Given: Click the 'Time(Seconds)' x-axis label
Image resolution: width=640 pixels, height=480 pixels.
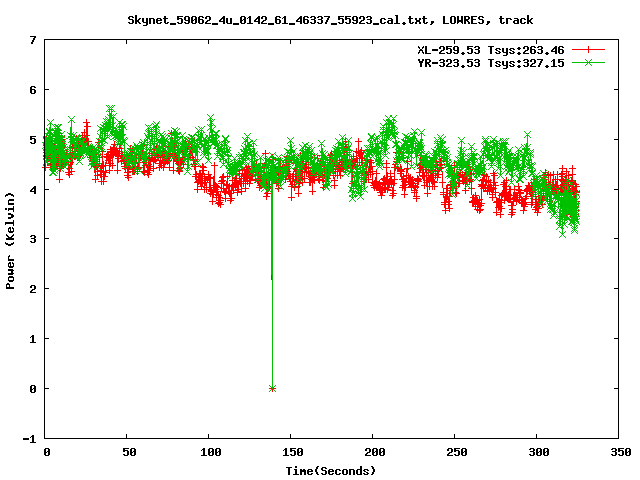Looking at the screenshot, I should pos(330,471).
